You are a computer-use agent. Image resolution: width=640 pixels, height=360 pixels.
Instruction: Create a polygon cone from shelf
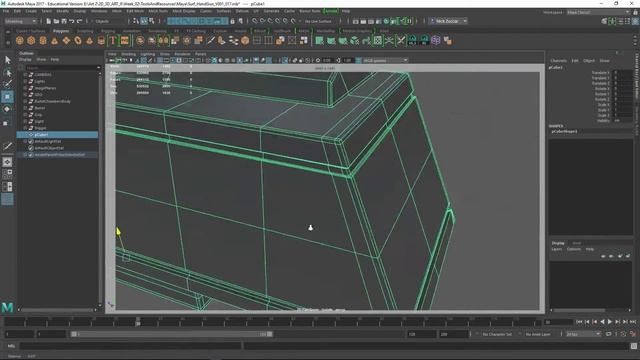[55, 40]
